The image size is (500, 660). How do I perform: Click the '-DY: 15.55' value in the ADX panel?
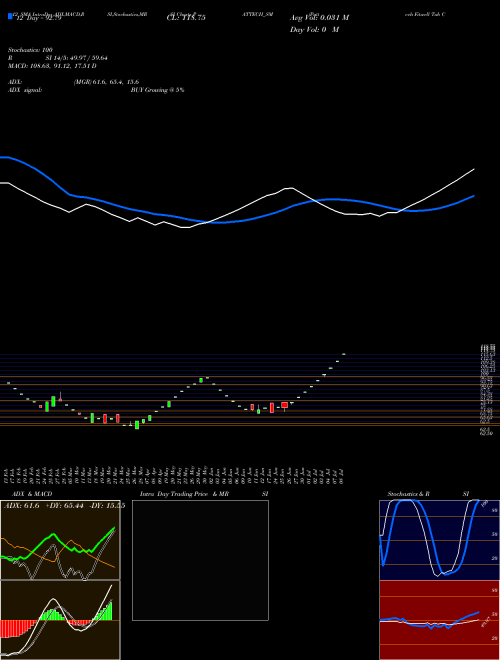(107, 506)
